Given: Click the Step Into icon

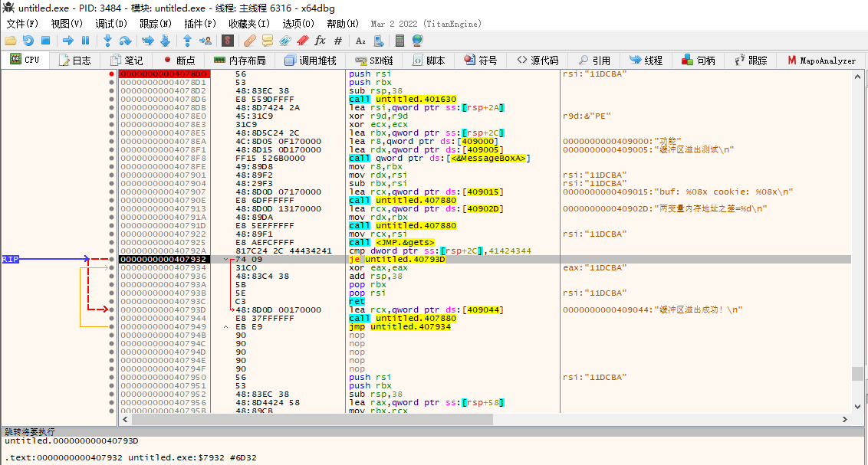Looking at the screenshot, I should pos(108,41).
